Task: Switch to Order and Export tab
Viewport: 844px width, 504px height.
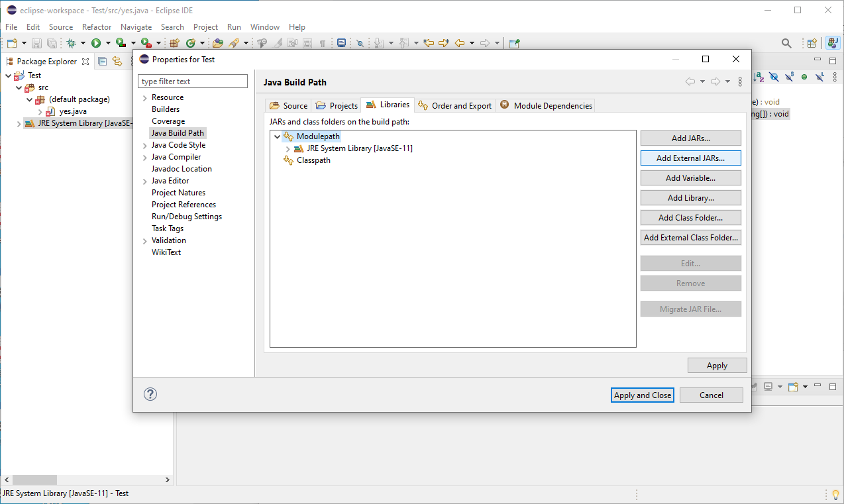Action: pos(454,105)
